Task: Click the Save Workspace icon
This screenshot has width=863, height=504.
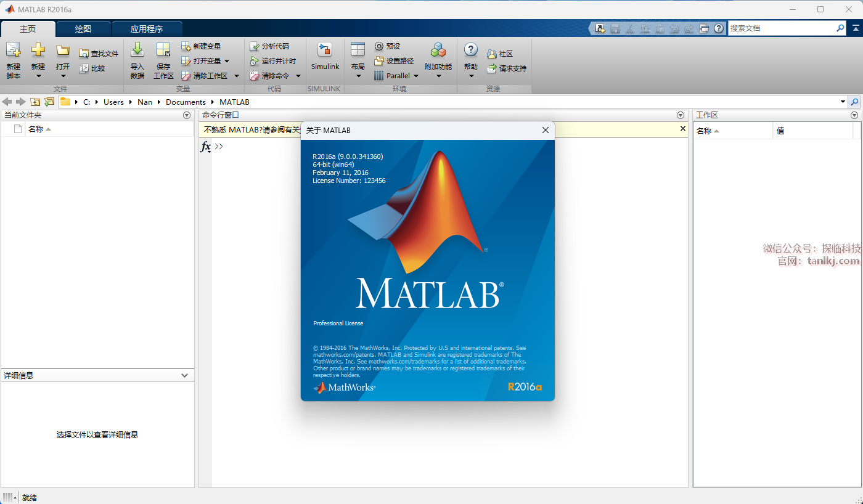Action: [x=163, y=51]
